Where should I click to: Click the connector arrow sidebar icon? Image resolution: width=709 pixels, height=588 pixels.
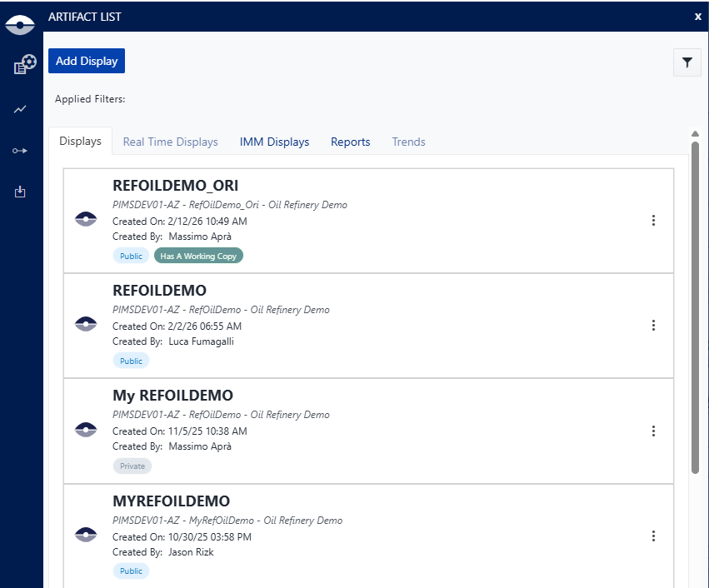click(20, 150)
